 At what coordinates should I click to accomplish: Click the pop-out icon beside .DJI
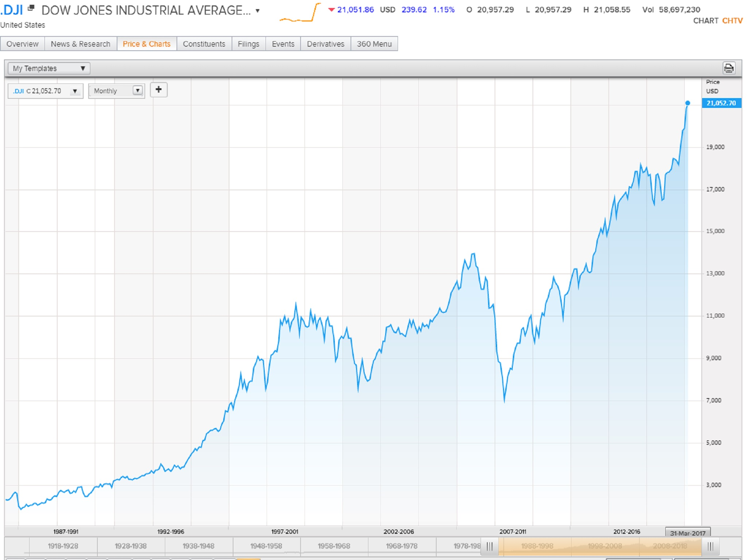[x=31, y=7]
